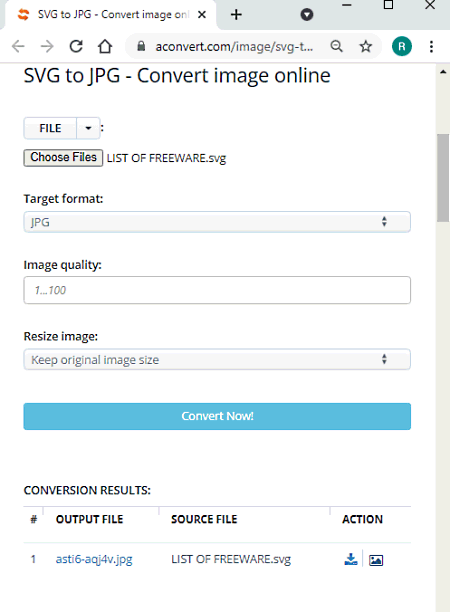Open the FILE source arrow dropdown

pos(88,128)
